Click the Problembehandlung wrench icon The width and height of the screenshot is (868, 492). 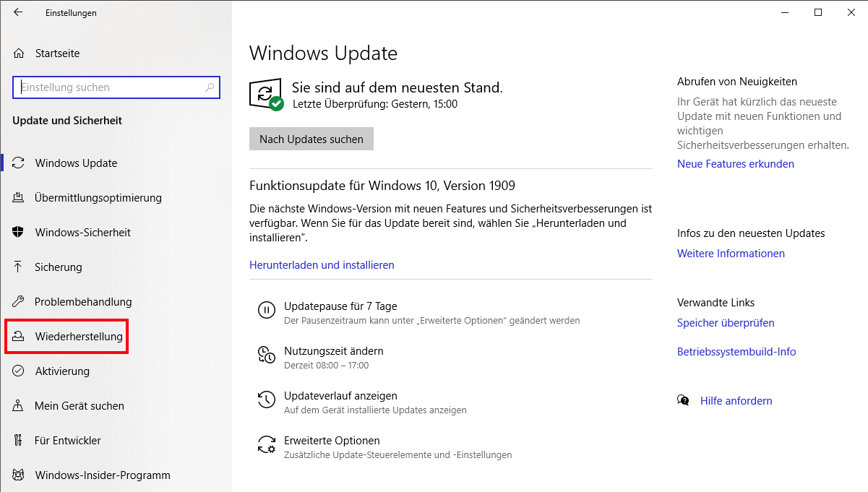(x=19, y=302)
